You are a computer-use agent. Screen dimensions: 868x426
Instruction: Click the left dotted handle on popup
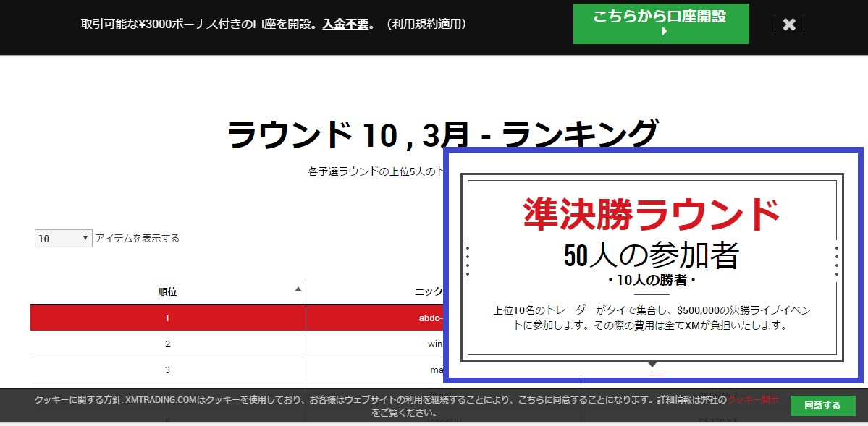(468, 261)
